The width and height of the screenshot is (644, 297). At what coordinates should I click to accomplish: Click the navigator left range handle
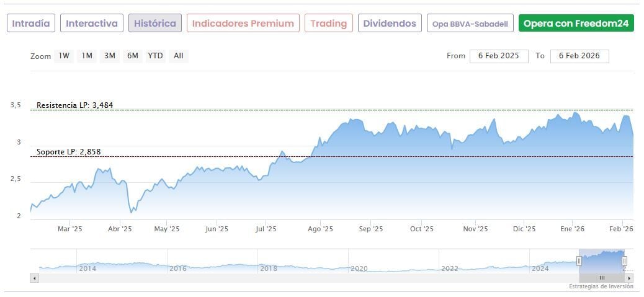tap(579, 261)
